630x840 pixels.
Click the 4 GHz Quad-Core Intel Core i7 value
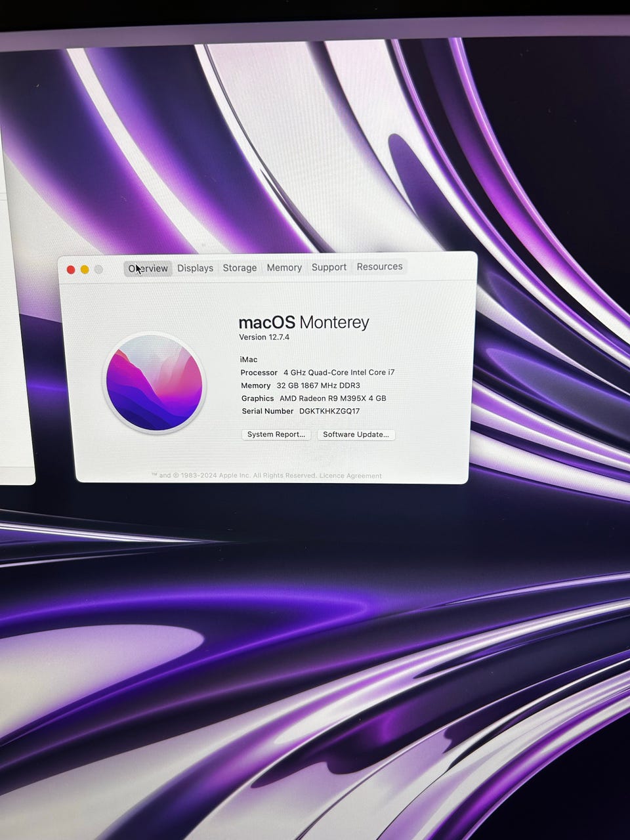tap(339, 373)
